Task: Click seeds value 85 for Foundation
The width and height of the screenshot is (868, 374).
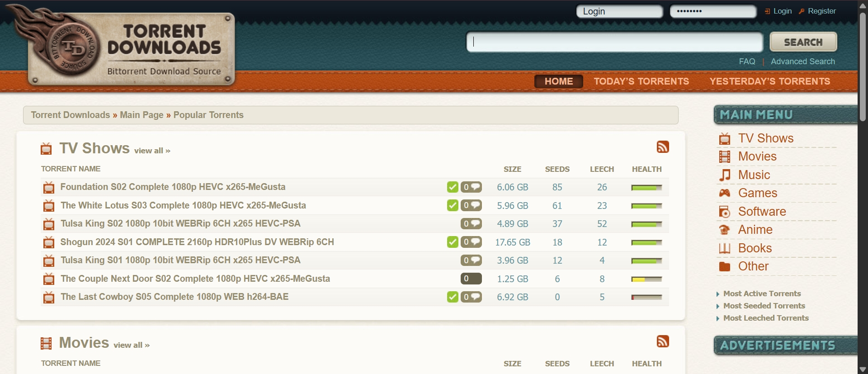Action: pyautogui.click(x=557, y=187)
